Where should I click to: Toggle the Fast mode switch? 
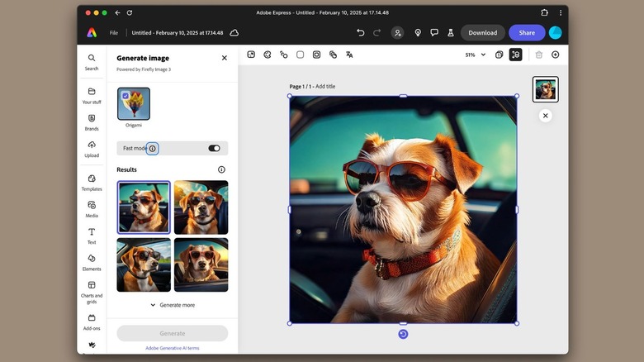click(x=214, y=149)
